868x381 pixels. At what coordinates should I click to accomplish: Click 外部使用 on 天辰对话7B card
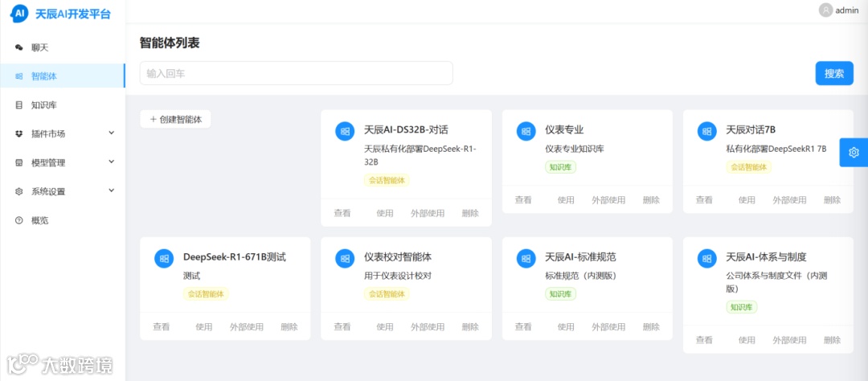[789, 200]
